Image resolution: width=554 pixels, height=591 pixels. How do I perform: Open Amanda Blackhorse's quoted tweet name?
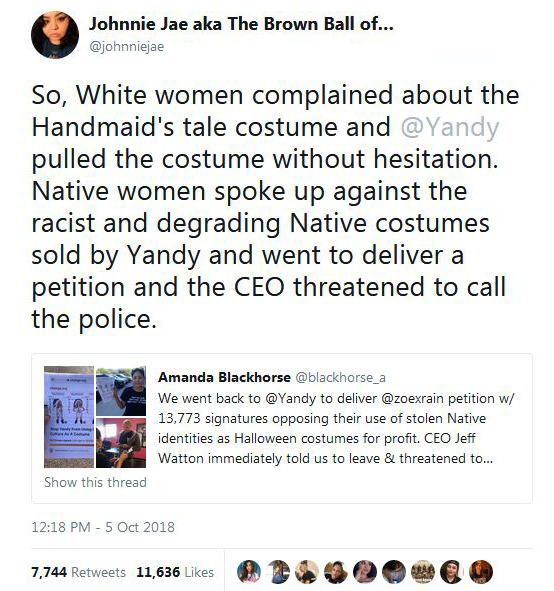224,377
